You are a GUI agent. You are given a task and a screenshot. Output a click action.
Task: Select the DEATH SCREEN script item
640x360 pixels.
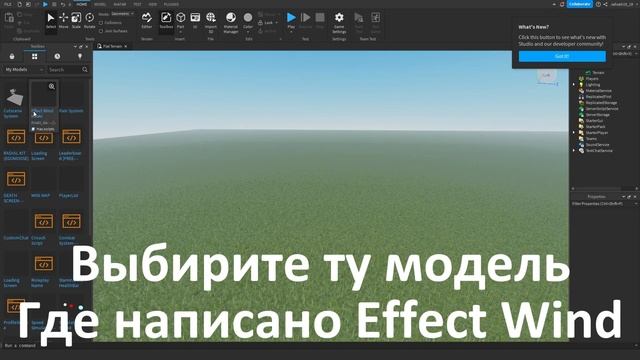[16, 179]
